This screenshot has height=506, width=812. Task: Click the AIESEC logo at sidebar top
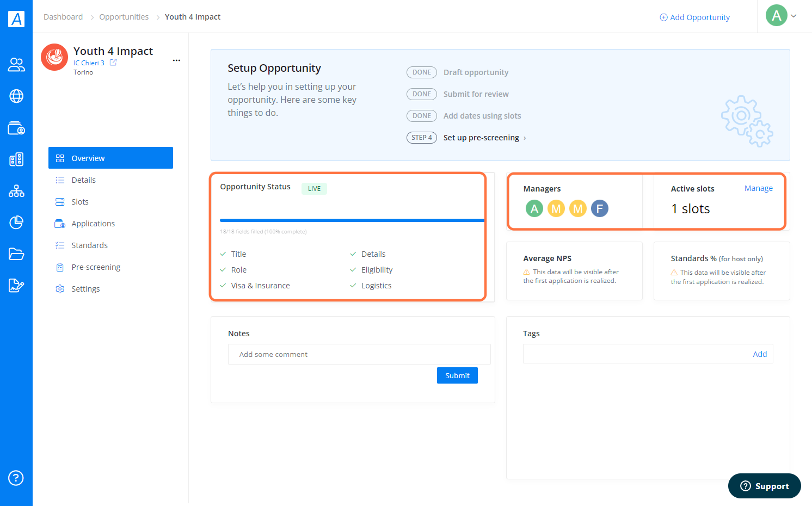pos(16,19)
